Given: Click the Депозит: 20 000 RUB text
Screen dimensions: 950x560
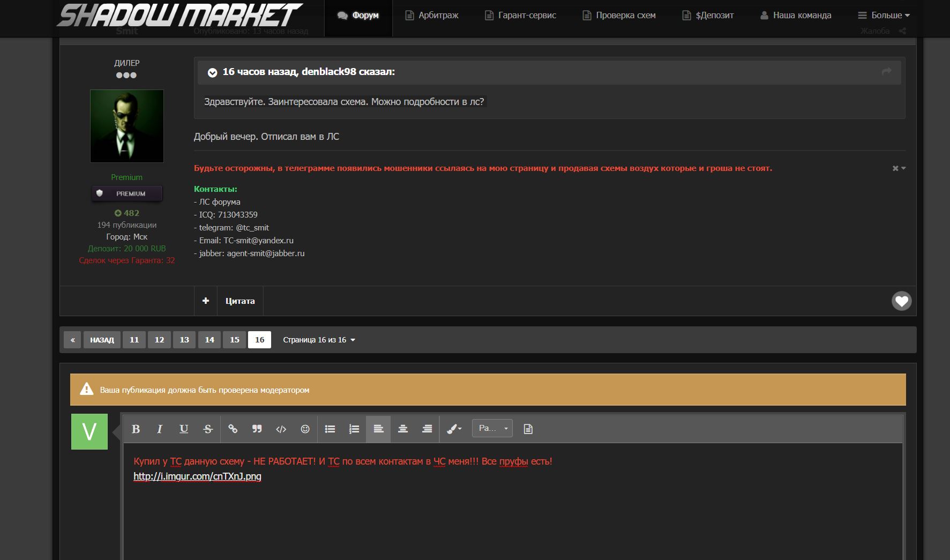Looking at the screenshot, I should [127, 249].
